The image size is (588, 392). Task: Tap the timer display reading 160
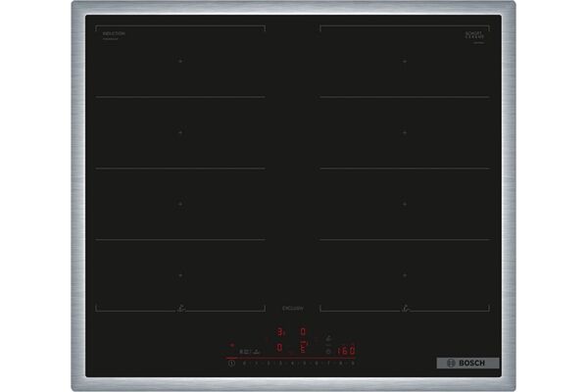click(344, 350)
